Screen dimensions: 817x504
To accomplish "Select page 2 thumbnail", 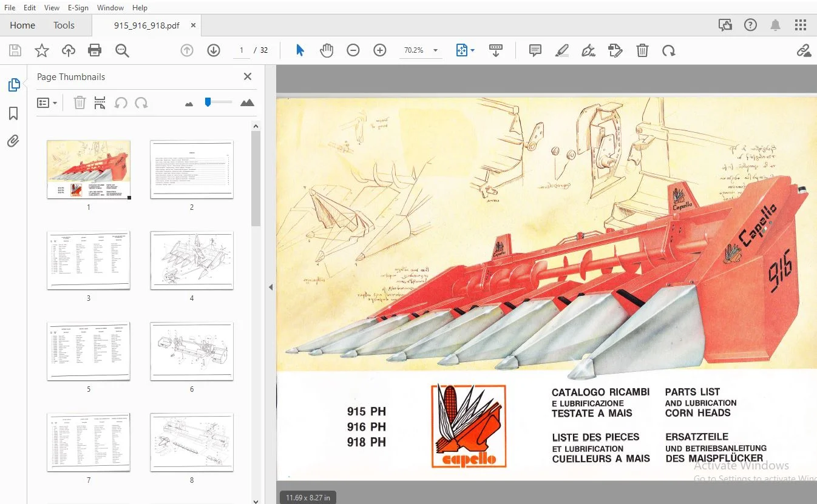I will click(x=192, y=169).
